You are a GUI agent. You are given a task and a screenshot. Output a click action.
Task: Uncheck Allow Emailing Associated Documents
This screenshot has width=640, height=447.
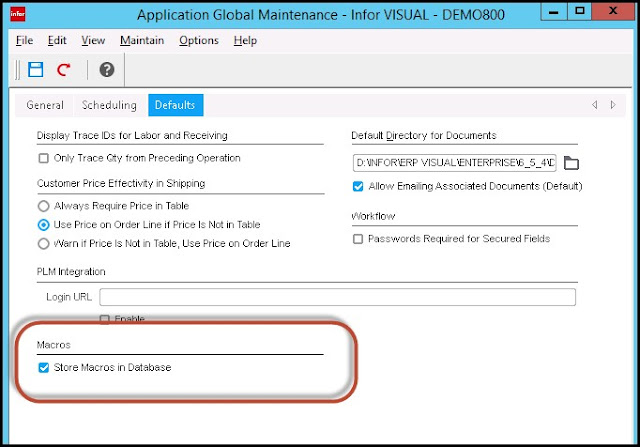358,187
